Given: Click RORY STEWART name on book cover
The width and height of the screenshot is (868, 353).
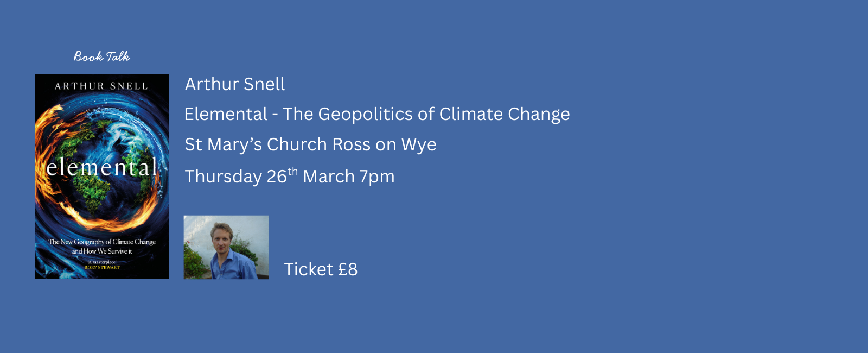Looking at the screenshot, I should (x=102, y=267).
